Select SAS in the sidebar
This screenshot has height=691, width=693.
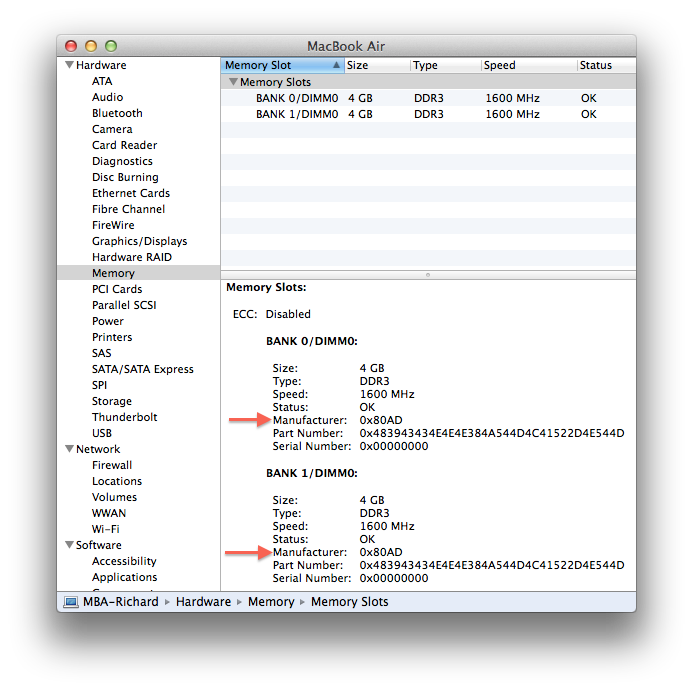pyautogui.click(x=102, y=353)
